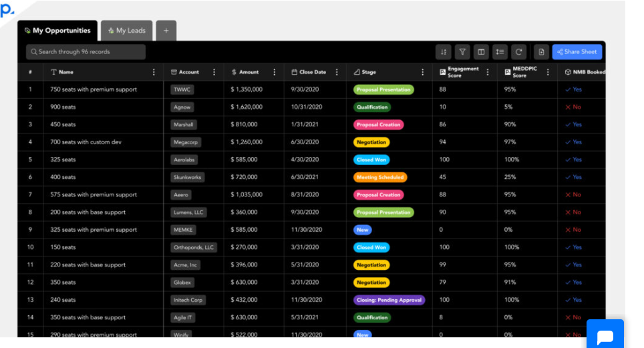Open the Stage column options menu
Screen dimensions: 644x348
423,72
